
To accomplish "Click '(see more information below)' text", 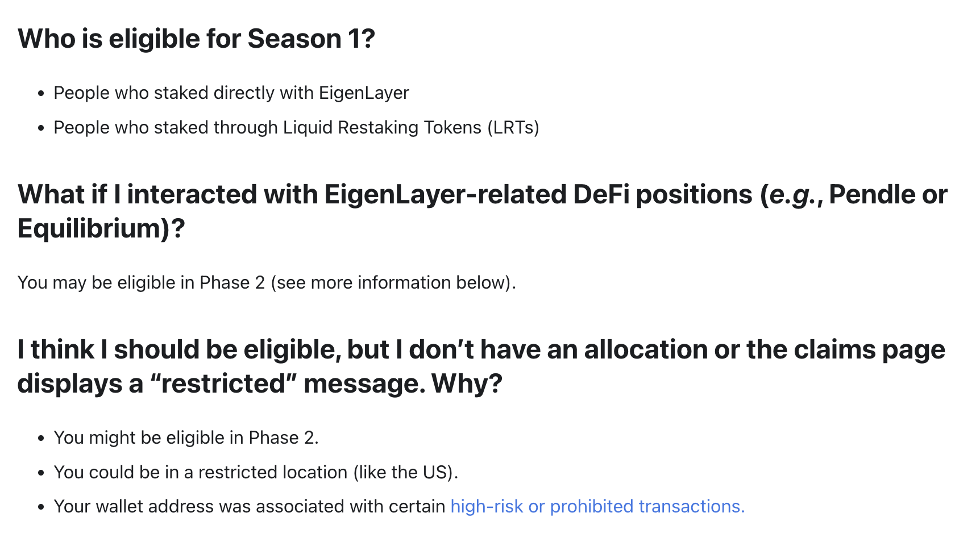I will (393, 282).
